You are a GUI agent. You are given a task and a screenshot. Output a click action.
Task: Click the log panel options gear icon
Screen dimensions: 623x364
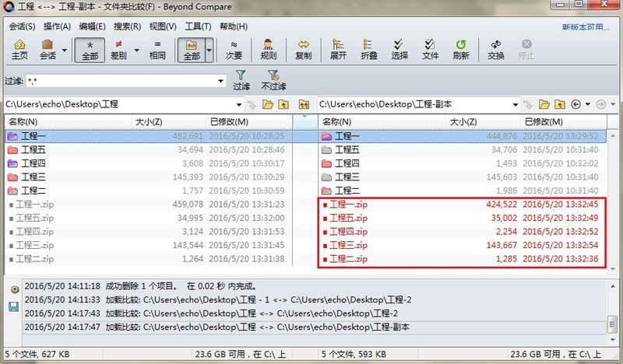[x=14, y=290]
